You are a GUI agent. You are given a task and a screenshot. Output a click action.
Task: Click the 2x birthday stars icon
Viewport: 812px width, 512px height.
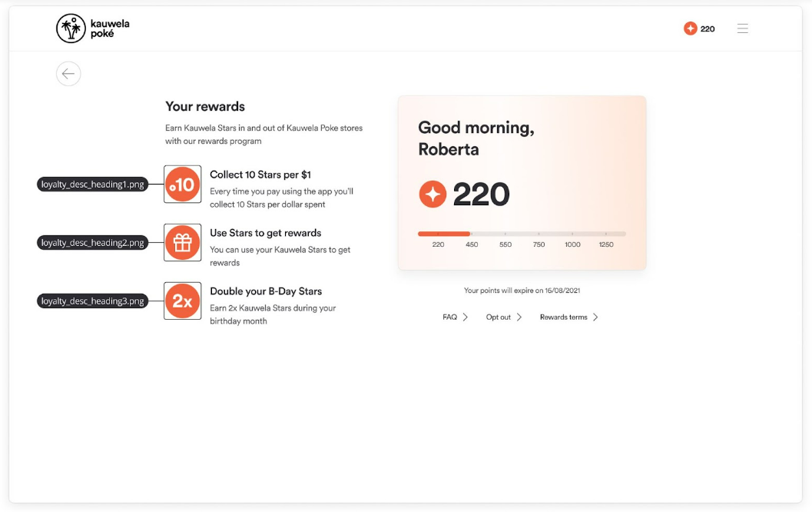point(182,301)
